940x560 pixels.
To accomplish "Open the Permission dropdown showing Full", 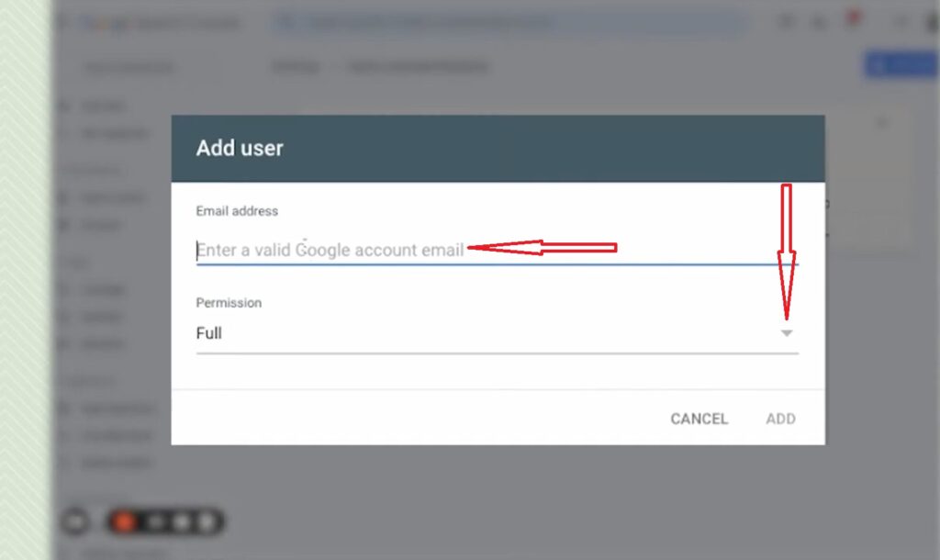I will coord(497,333).
